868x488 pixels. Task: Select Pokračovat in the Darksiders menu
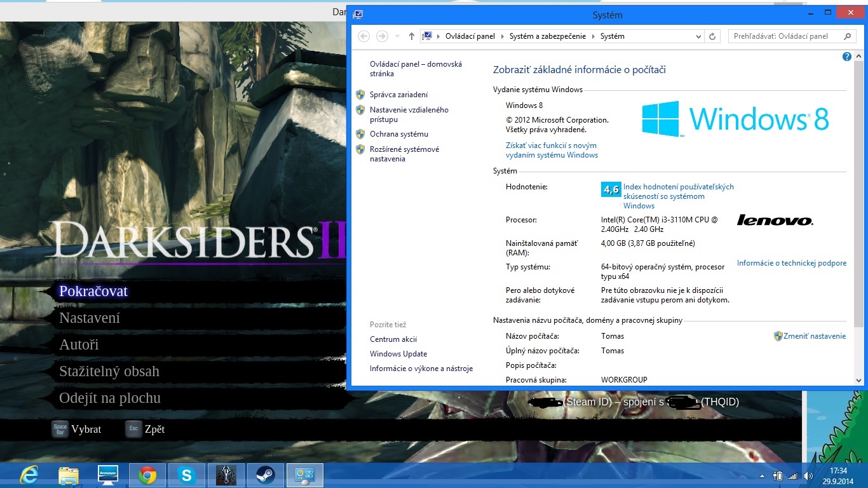tap(93, 291)
